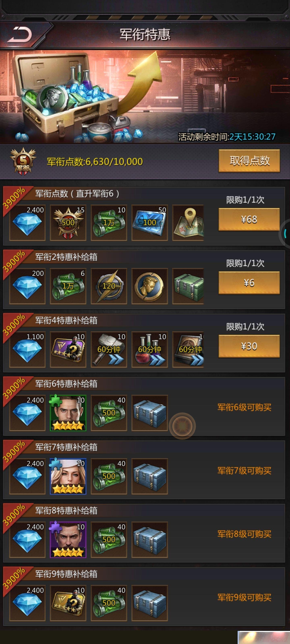The image size is (290, 644).
Task: Open the female sailor hero fragment card
Action: tap(68, 476)
